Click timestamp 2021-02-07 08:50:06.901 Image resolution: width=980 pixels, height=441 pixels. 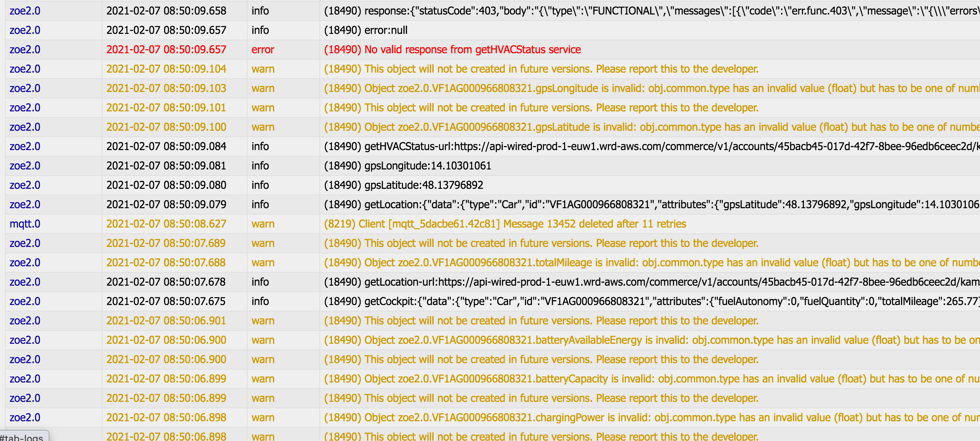166,321
